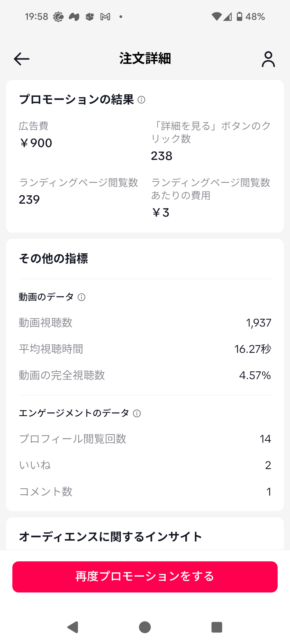Tap info icon beside エンゲージメントのデータ
The width and height of the screenshot is (290, 644).
point(137,414)
